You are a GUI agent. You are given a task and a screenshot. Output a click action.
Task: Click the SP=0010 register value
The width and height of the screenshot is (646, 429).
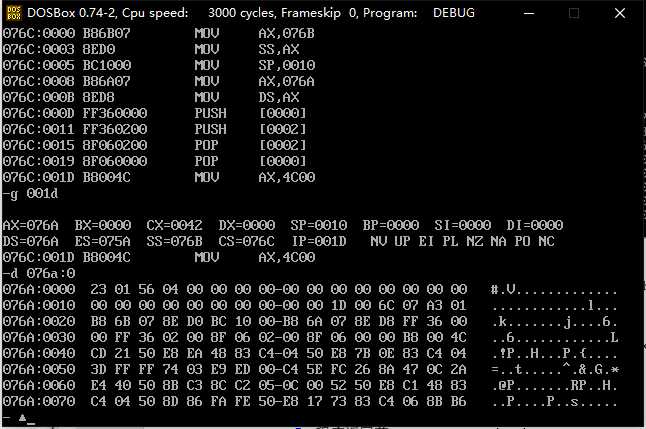tap(318, 225)
